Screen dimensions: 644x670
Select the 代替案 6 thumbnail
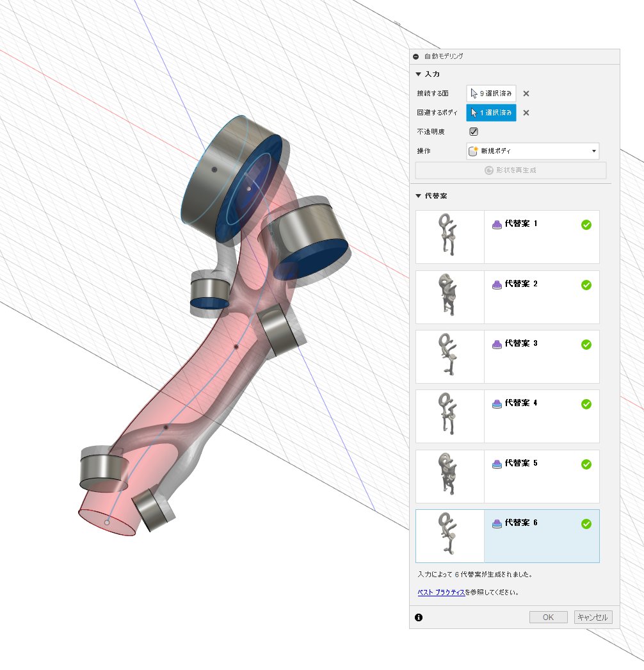[449, 536]
